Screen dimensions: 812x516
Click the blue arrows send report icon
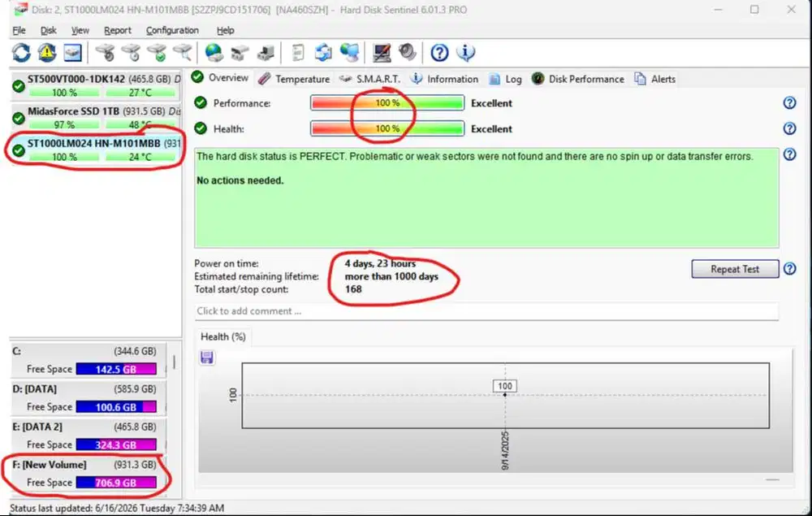click(x=324, y=53)
